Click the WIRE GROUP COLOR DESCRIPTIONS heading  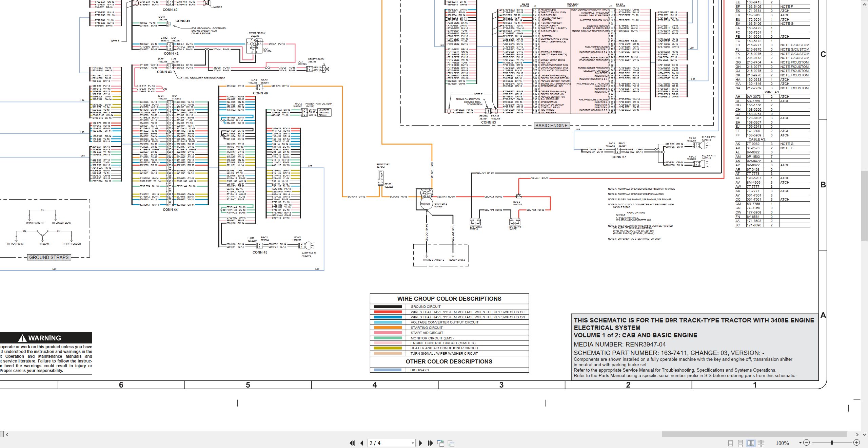click(x=449, y=299)
